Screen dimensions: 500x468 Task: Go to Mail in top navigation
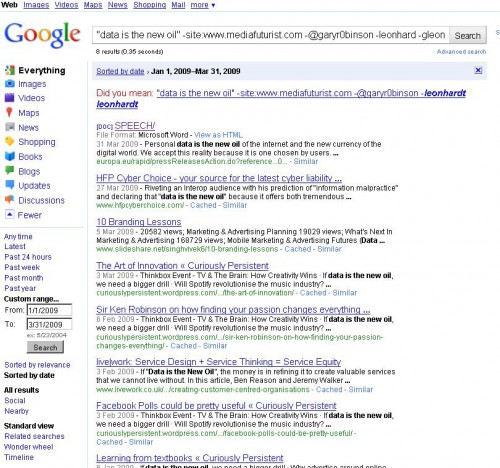[x=178, y=5]
